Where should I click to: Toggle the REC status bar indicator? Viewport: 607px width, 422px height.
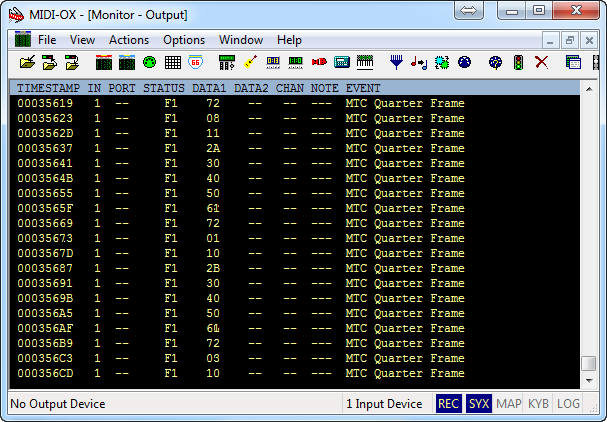coord(448,404)
